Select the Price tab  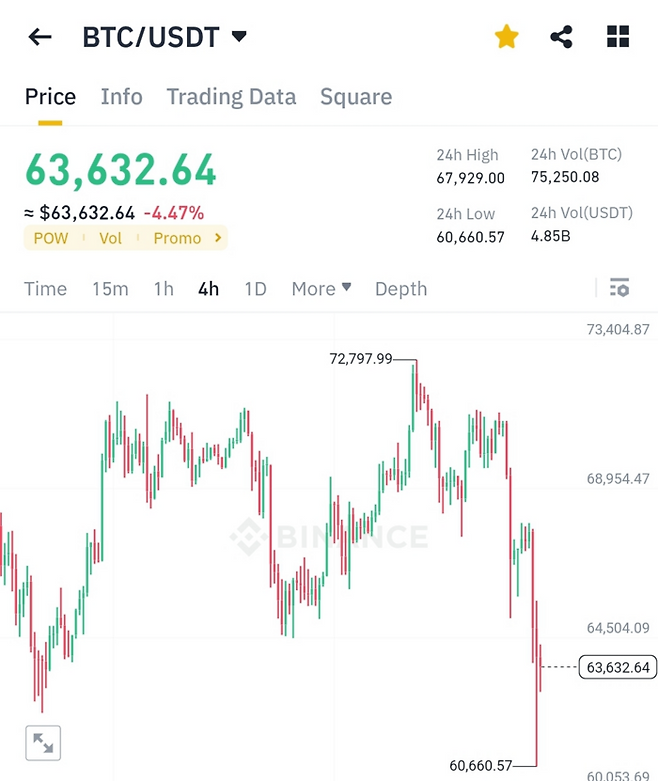pyautogui.click(x=50, y=97)
